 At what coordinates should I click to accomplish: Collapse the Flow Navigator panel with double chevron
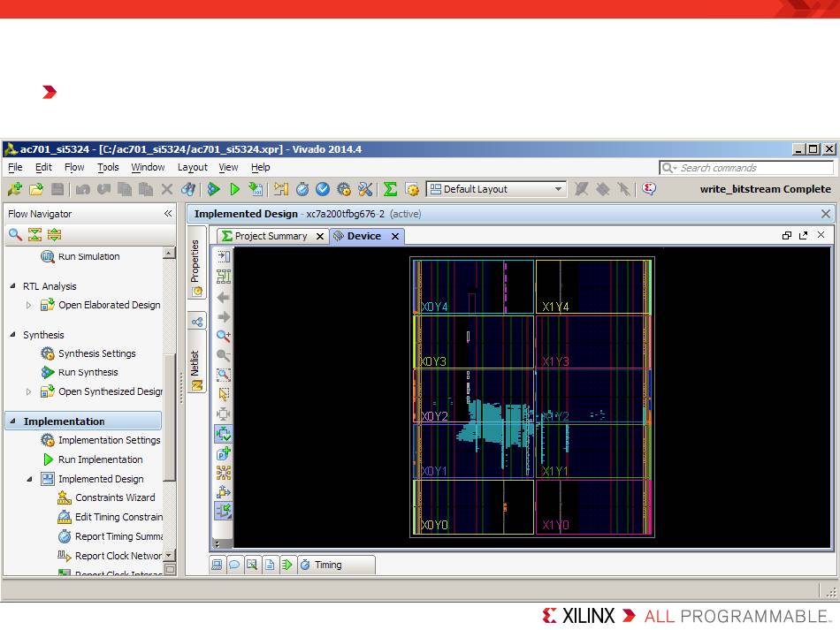coord(168,214)
